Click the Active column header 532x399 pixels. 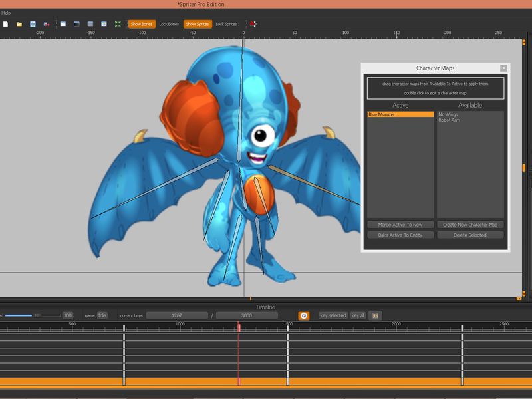400,106
